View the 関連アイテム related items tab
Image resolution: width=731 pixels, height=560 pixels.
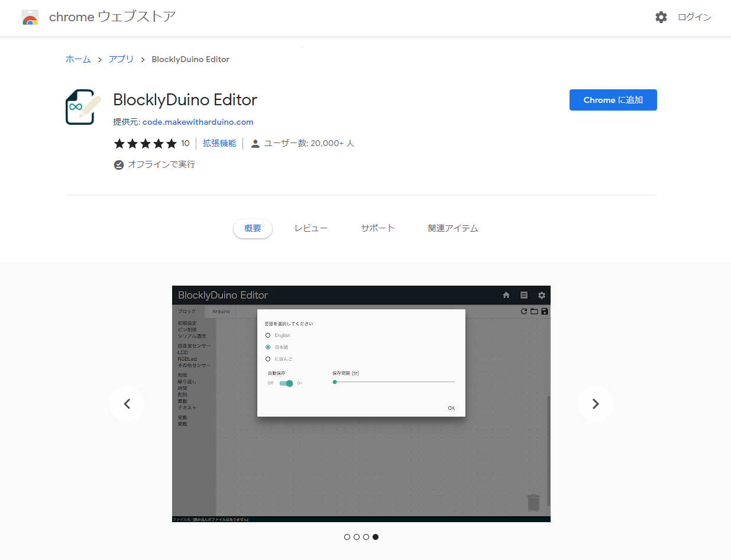click(453, 228)
